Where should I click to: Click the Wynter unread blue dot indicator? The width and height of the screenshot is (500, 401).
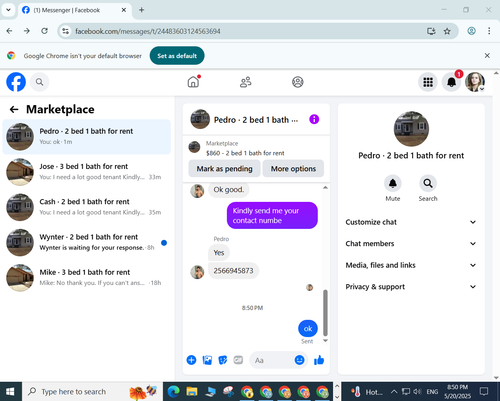[164, 243]
